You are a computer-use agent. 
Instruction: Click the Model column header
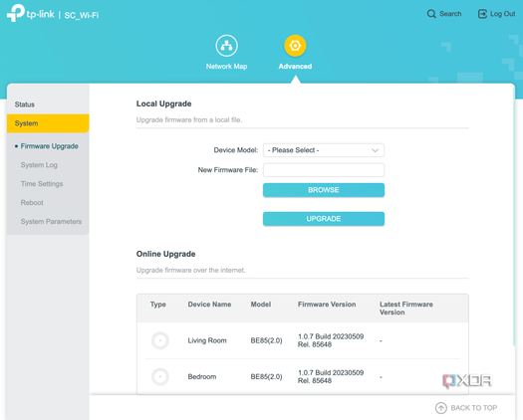tap(261, 305)
